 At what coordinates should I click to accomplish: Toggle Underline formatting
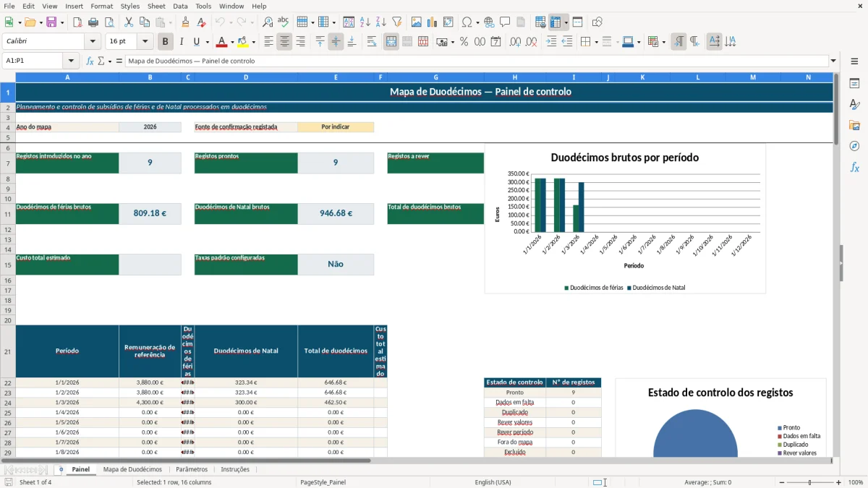coord(197,42)
